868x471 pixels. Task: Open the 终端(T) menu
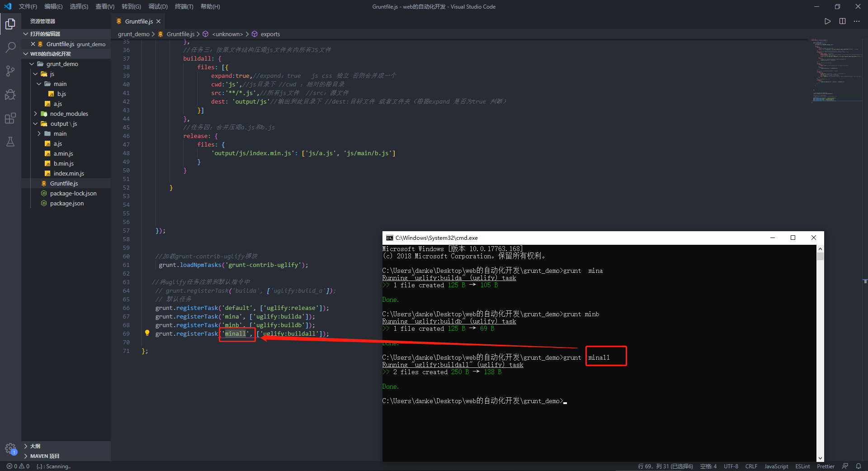point(184,6)
